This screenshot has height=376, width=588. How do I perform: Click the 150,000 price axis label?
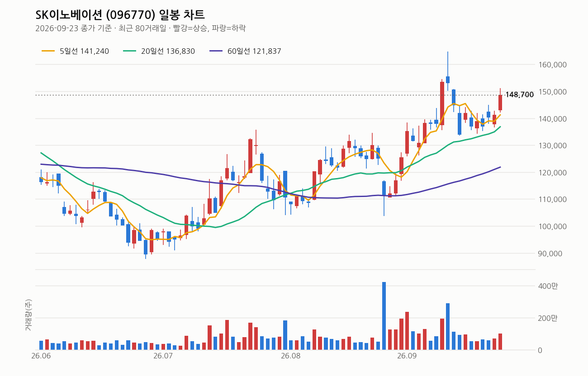point(553,92)
